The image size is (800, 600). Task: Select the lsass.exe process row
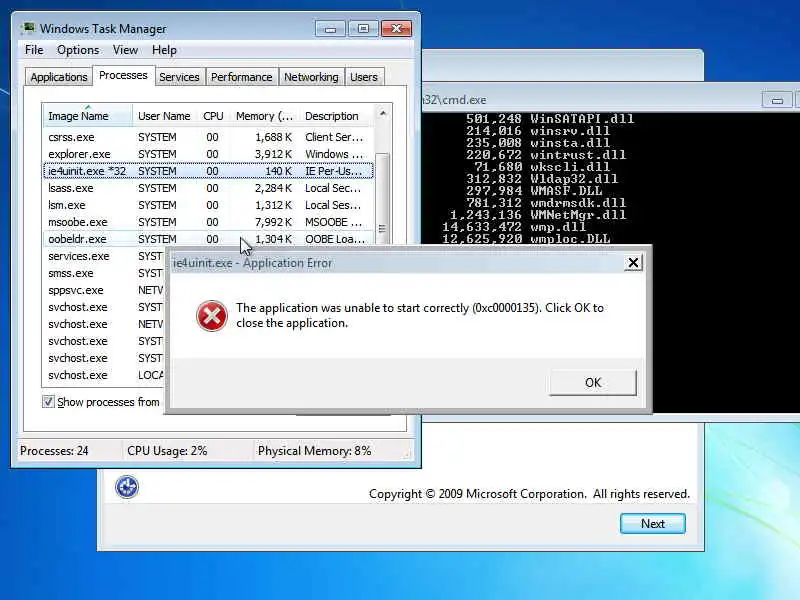(208, 188)
